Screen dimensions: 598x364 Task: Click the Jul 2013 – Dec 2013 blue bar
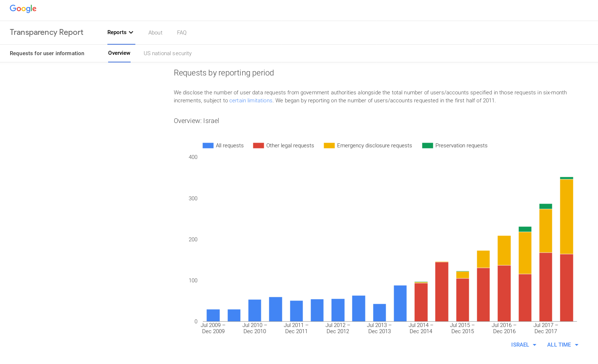[x=380, y=312]
